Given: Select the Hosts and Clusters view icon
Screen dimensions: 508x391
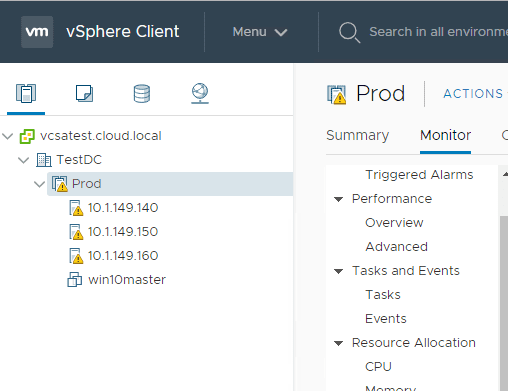Looking at the screenshot, I should 26,93.
